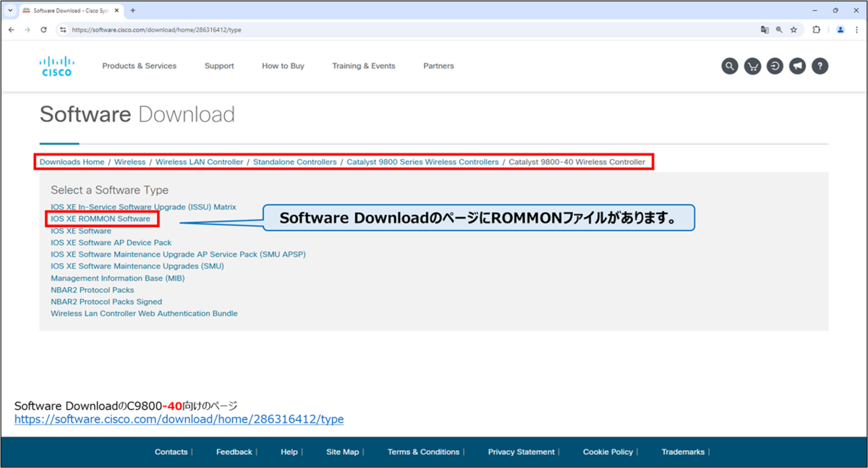Viewport: 868px width, 468px height.
Task: Open Terms & Conditions footer link
Action: [423, 452]
